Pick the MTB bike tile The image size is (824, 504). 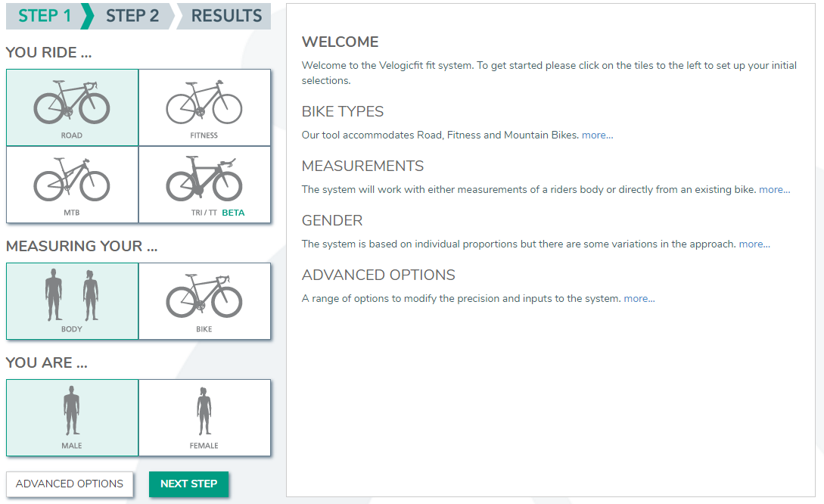(x=72, y=185)
